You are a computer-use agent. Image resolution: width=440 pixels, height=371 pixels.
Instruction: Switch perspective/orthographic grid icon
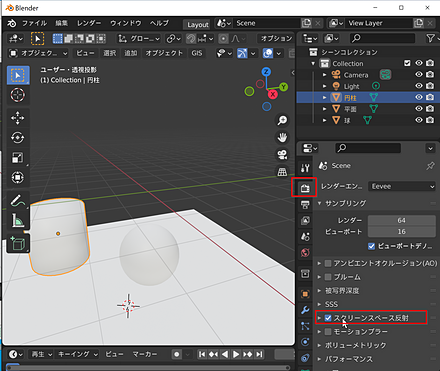pos(282,172)
